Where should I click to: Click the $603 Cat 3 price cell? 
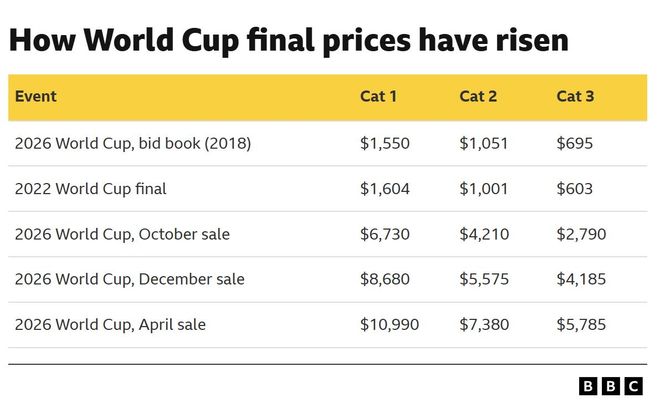[x=575, y=188]
